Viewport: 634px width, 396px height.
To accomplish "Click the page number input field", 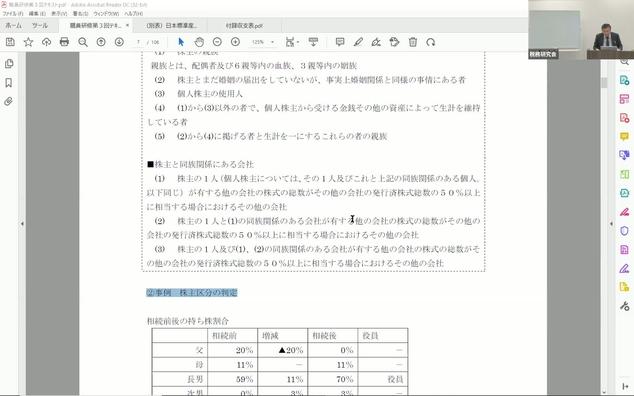I will pos(138,42).
